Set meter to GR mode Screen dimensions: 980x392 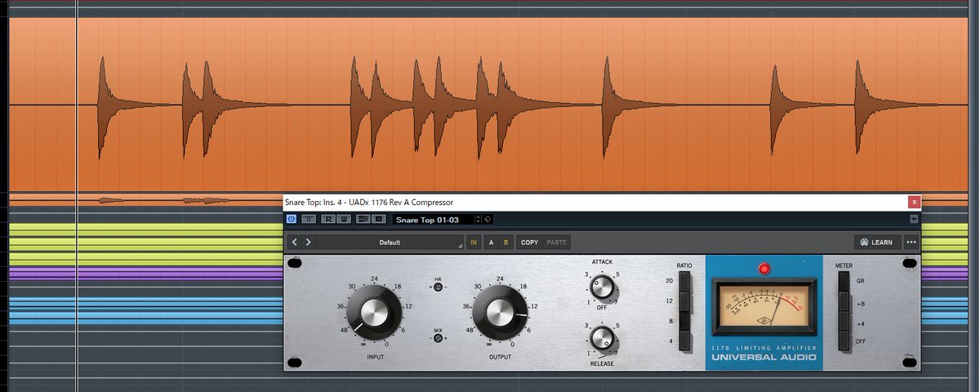[x=844, y=282]
